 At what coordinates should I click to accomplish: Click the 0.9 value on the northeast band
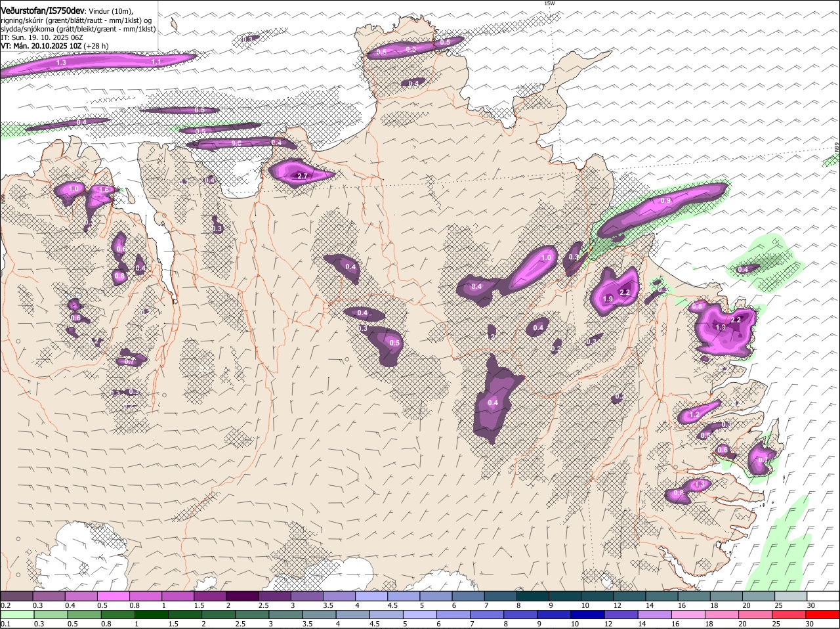point(665,200)
